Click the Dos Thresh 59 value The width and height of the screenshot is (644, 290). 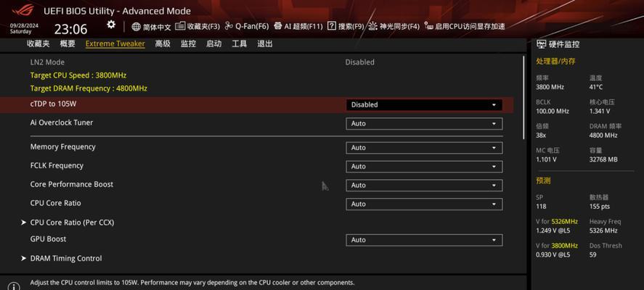tap(592, 254)
